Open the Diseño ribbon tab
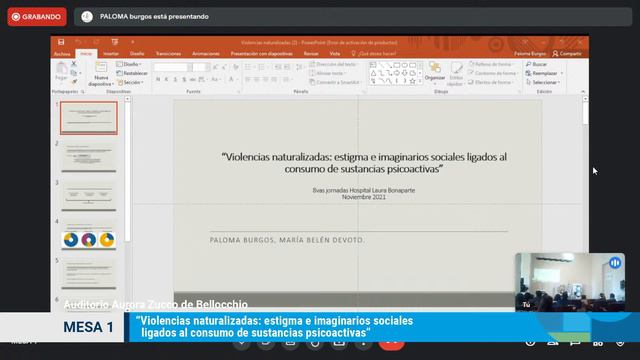This screenshot has width=640, height=360. click(x=137, y=53)
